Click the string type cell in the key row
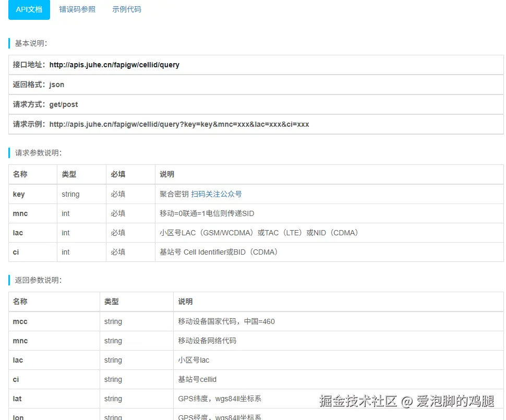Screen dimensions: 506x420 click(82, 194)
